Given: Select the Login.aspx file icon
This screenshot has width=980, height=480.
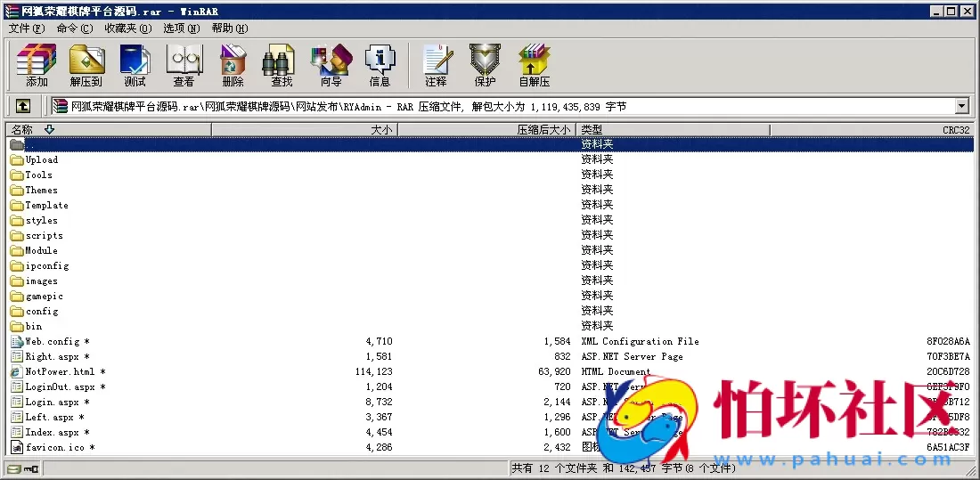Looking at the screenshot, I should click(17, 402).
